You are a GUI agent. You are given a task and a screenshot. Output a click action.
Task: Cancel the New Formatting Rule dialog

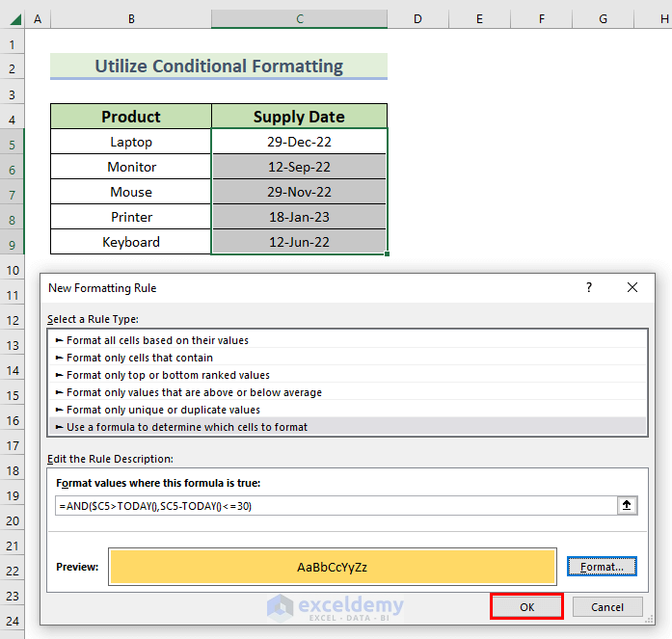(607, 607)
